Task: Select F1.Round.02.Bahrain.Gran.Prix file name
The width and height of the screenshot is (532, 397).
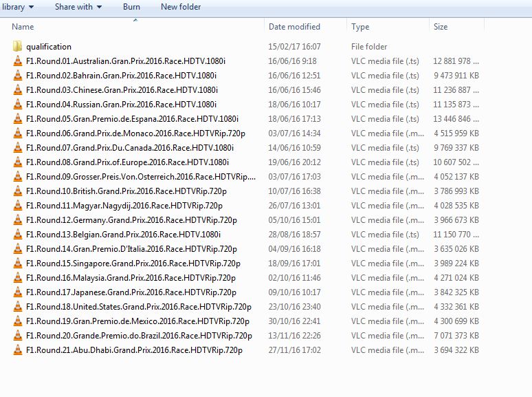Action: click(x=121, y=76)
